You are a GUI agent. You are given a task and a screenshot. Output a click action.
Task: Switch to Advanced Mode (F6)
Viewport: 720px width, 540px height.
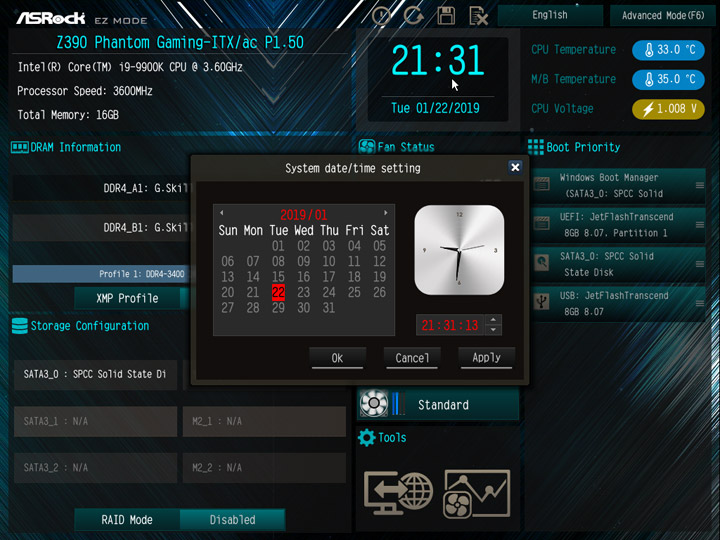coord(663,15)
